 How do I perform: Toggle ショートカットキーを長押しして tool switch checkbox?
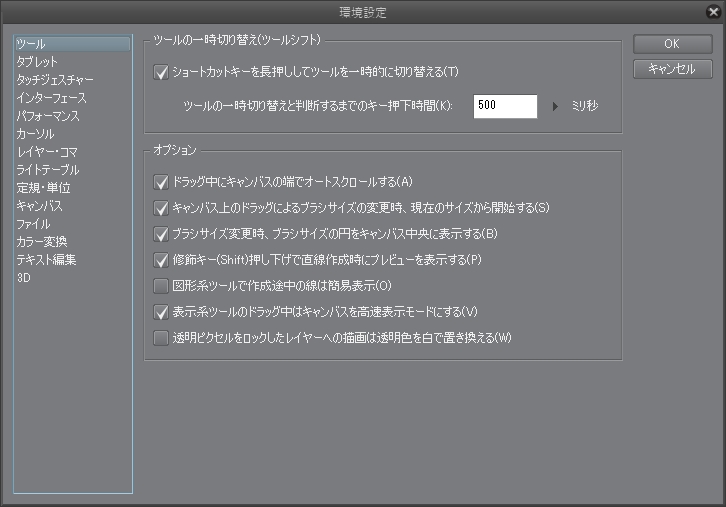[x=161, y=72]
